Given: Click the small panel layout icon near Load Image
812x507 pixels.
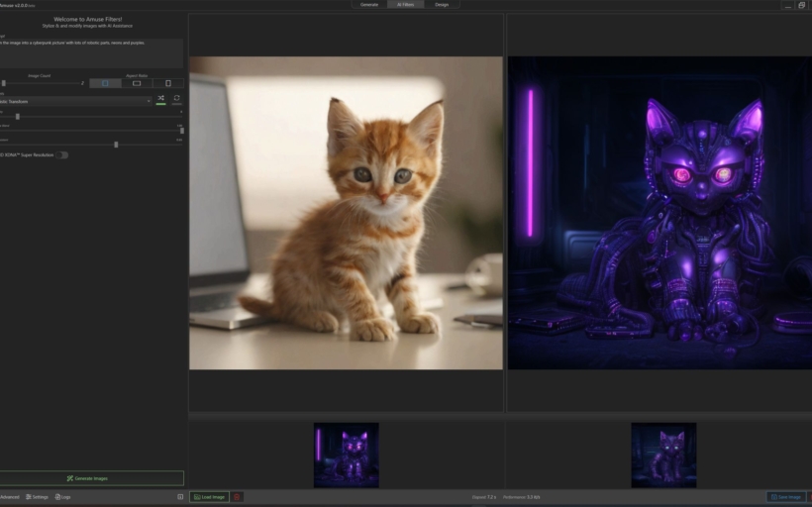Looking at the screenshot, I should pyautogui.click(x=180, y=497).
